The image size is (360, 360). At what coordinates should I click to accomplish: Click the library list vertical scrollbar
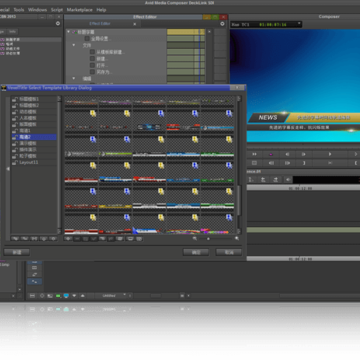click(59, 165)
